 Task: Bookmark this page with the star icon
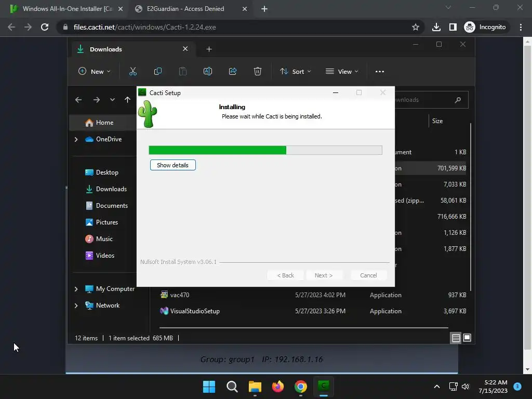[x=415, y=27]
